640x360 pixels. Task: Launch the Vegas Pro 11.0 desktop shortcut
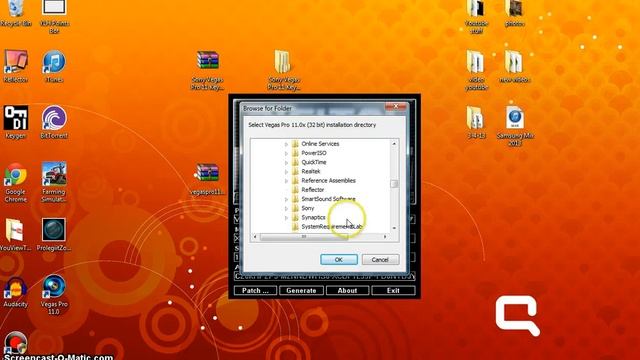pyautogui.click(x=54, y=295)
